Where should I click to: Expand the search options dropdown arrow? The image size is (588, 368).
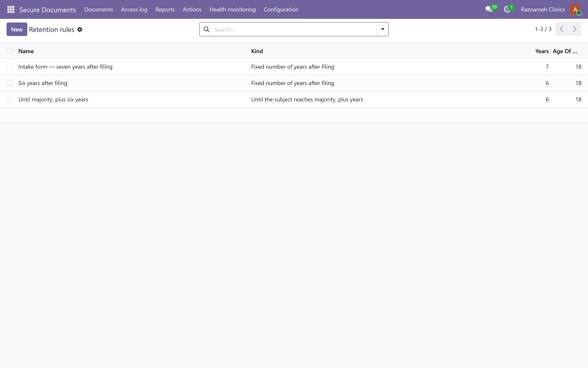382,29
